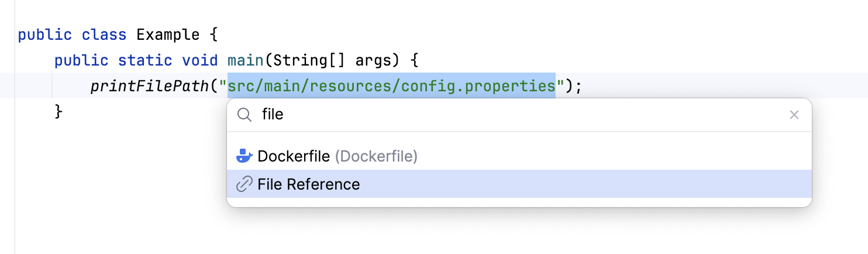Click the File Reference link icon

click(x=244, y=184)
